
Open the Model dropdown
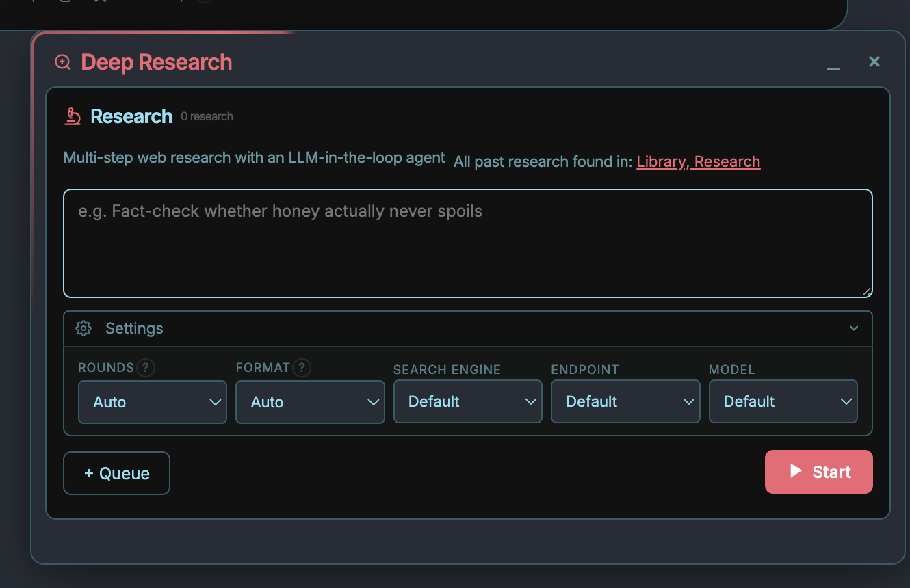[783, 401]
